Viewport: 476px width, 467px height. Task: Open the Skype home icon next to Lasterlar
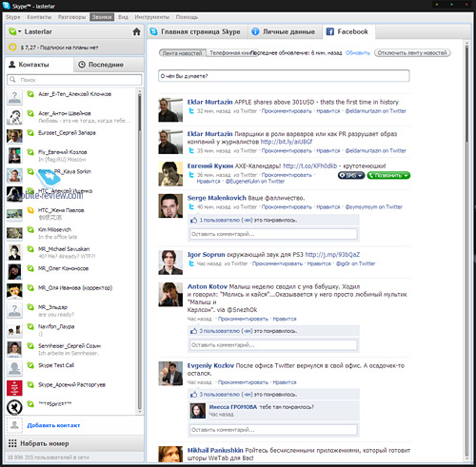tap(136, 31)
